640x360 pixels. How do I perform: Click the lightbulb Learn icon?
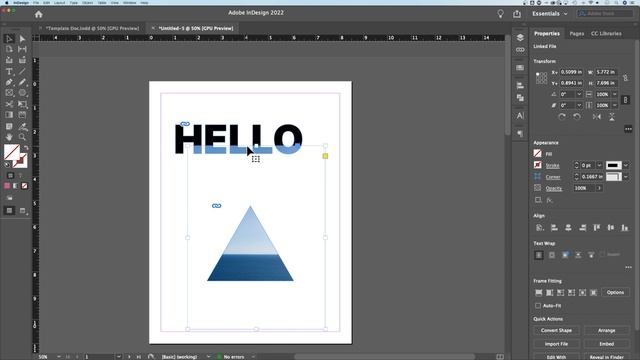click(500, 14)
